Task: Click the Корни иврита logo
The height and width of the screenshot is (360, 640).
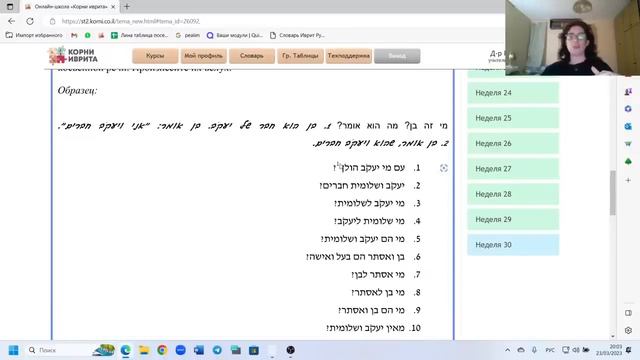Action: click(73, 56)
